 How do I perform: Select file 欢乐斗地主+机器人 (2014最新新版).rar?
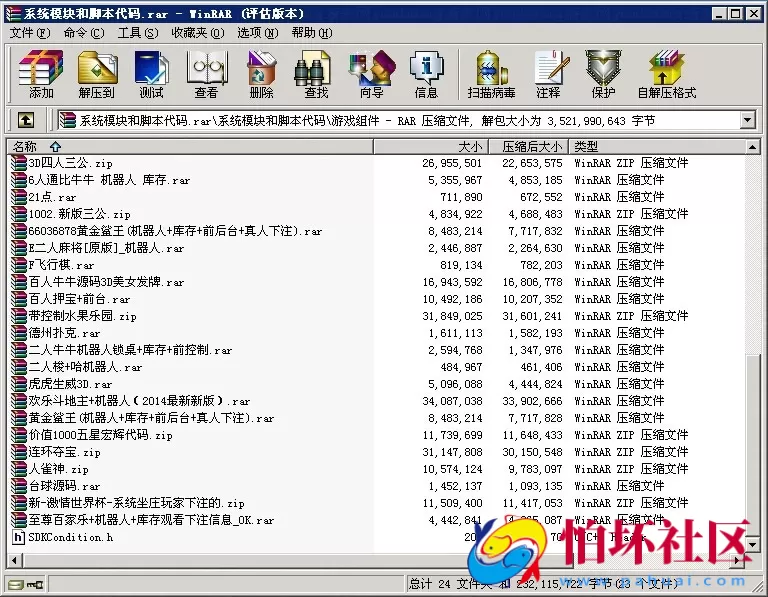point(139,401)
